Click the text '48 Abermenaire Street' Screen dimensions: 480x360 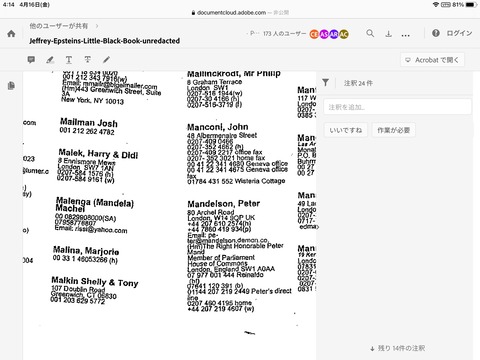tap(222, 135)
